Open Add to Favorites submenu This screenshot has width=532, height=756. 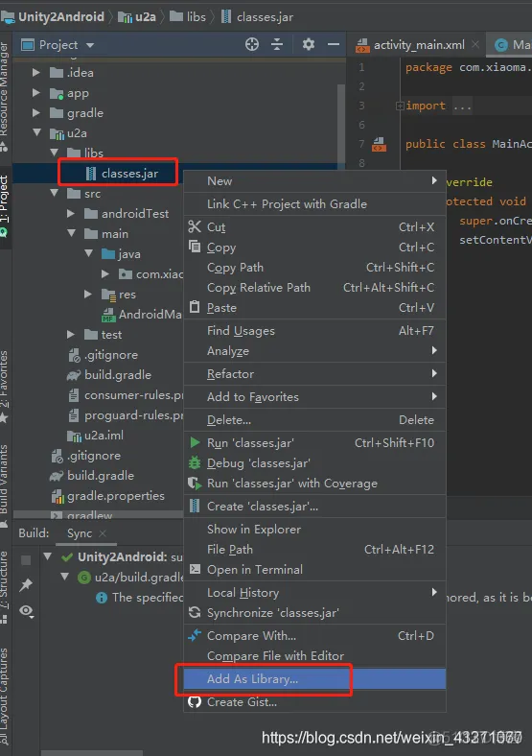tap(314, 397)
